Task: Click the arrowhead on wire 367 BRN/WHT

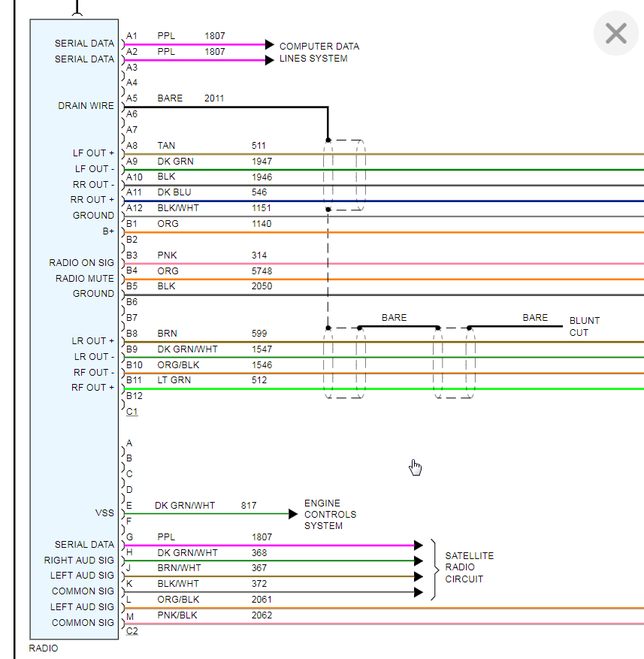Action: pyautogui.click(x=419, y=576)
